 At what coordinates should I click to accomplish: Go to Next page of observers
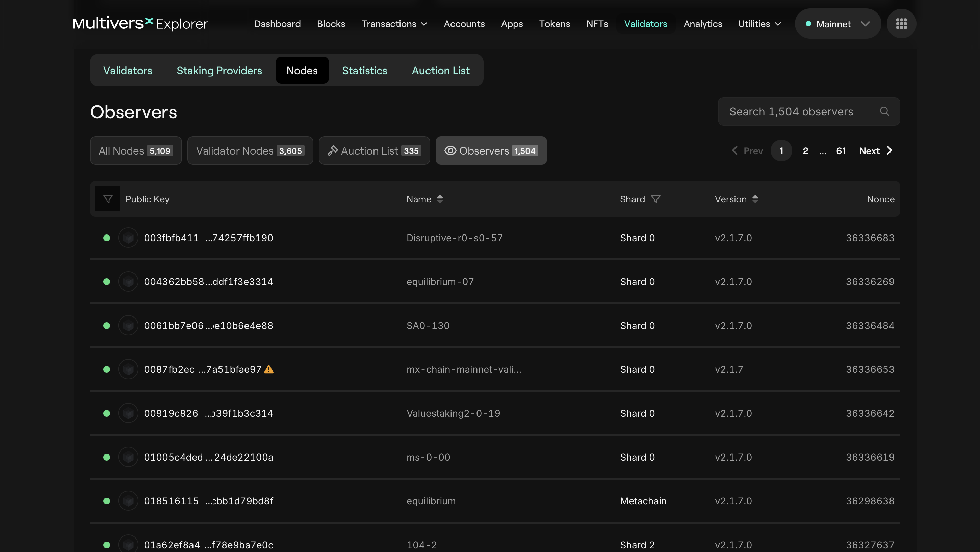tap(875, 151)
